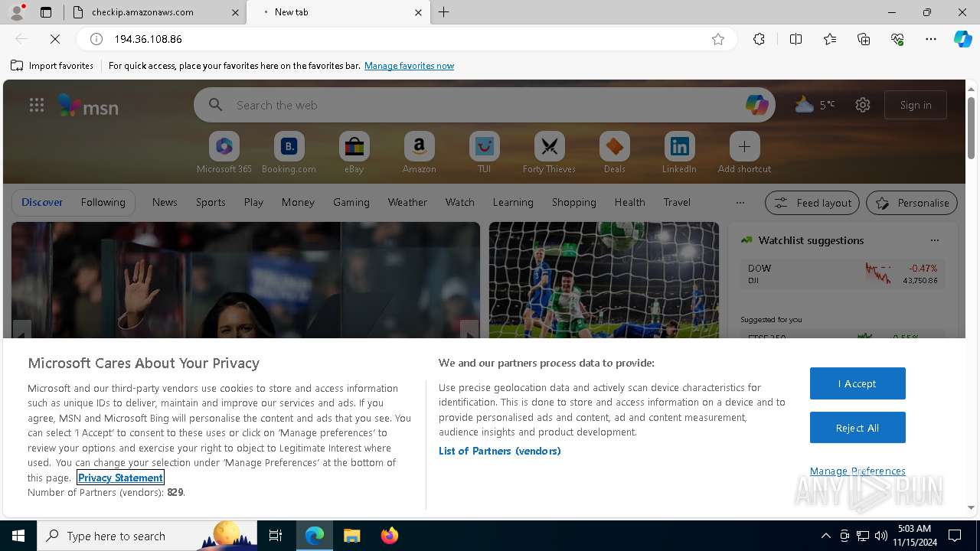Image resolution: width=980 pixels, height=551 pixels.
Task: Open the Gaming category
Action: tap(351, 202)
